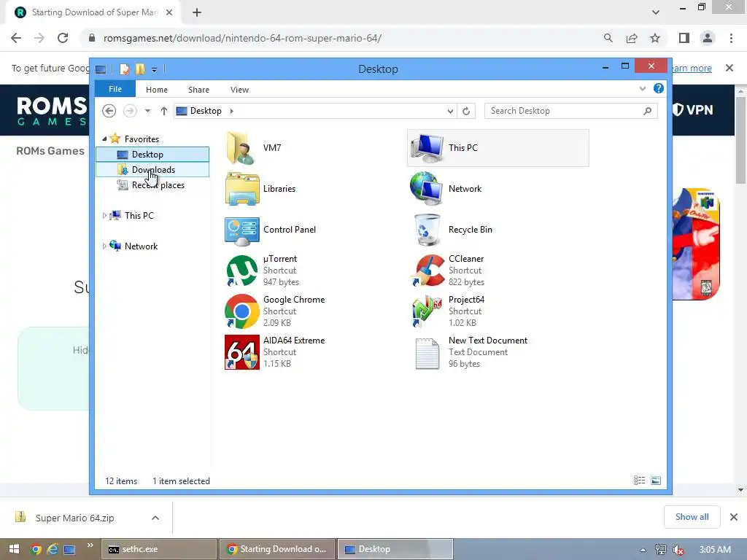
Task: Select the CCleaner shortcut icon
Action: coord(427,271)
